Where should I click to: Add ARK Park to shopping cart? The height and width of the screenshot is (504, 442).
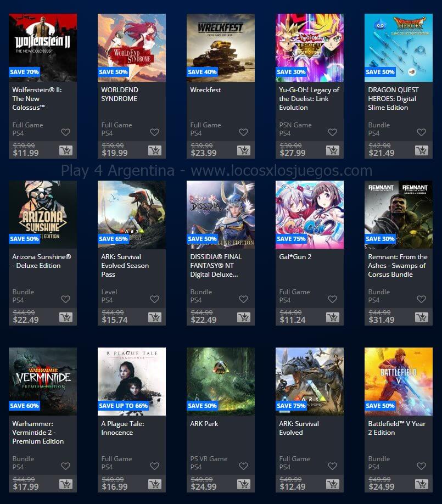click(x=244, y=484)
